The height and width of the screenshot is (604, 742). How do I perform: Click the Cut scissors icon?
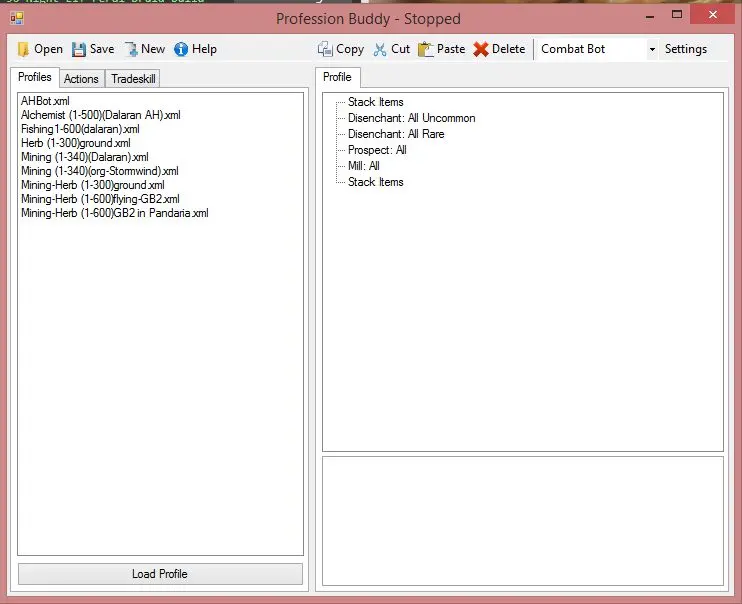(380, 49)
